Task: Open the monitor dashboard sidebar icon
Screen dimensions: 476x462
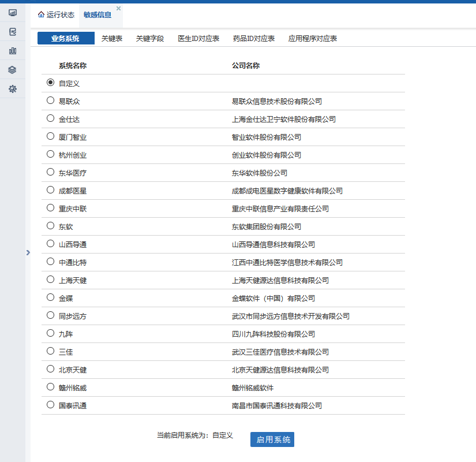Action: (x=13, y=13)
